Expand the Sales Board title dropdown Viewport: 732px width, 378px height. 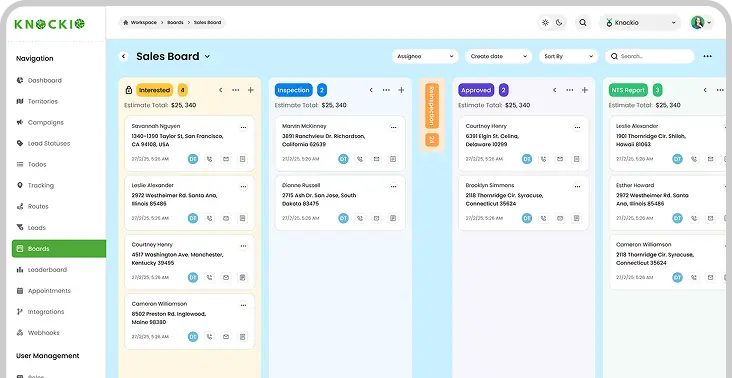pos(207,56)
